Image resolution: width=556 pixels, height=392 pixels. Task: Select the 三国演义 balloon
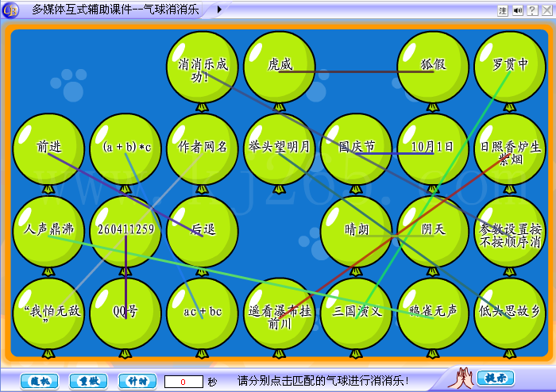tap(356, 313)
